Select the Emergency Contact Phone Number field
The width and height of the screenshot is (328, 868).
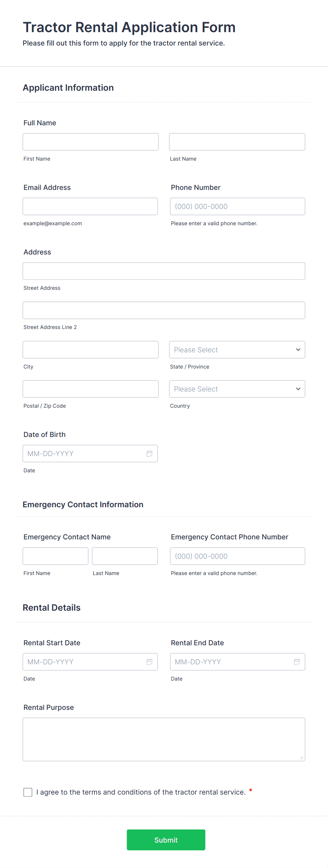click(238, 556)
